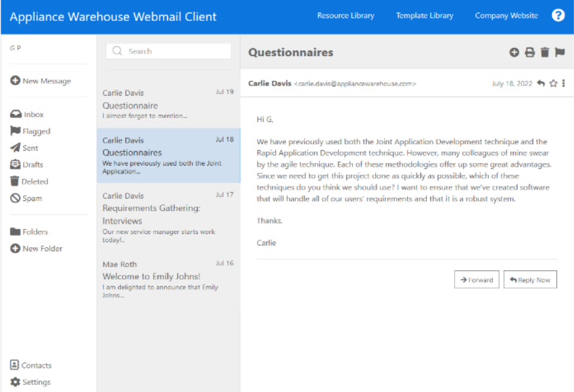574x392 pixels.
Task: Open the Requirements Gathering: Interviews email
Action: coord(168,217)
